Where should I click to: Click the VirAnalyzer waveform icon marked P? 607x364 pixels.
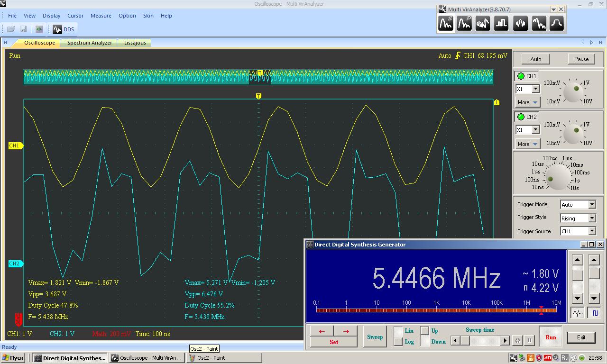[x=464, y=23]
